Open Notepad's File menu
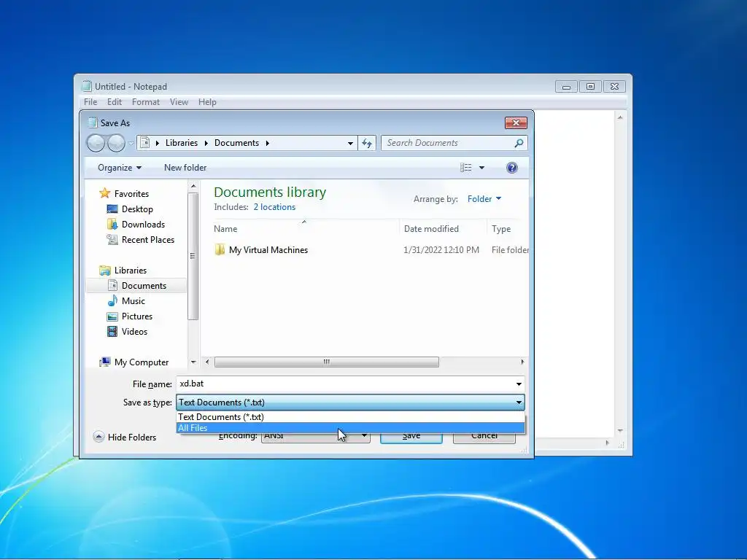 click(90, 102)
